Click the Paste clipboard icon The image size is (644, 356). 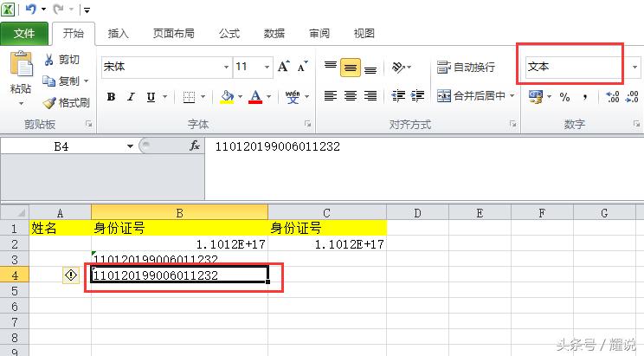coord(22,64)
